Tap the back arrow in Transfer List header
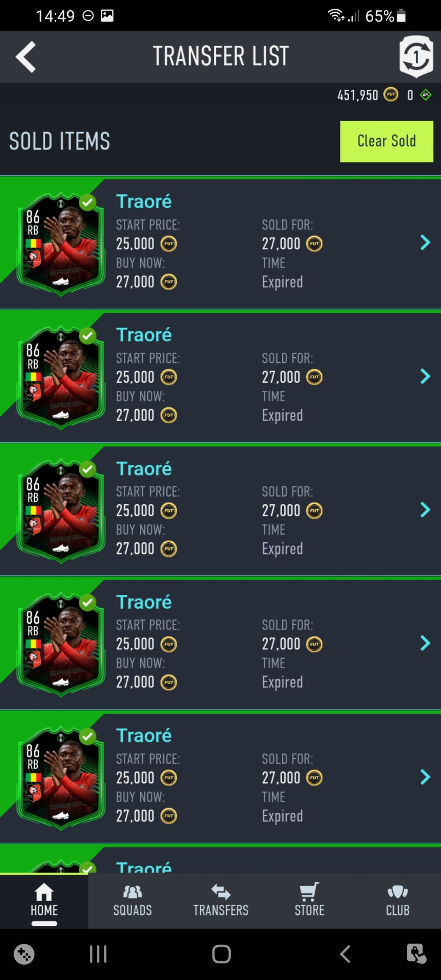The height and width of the screenshot is (980, 441). pos(25,57)
